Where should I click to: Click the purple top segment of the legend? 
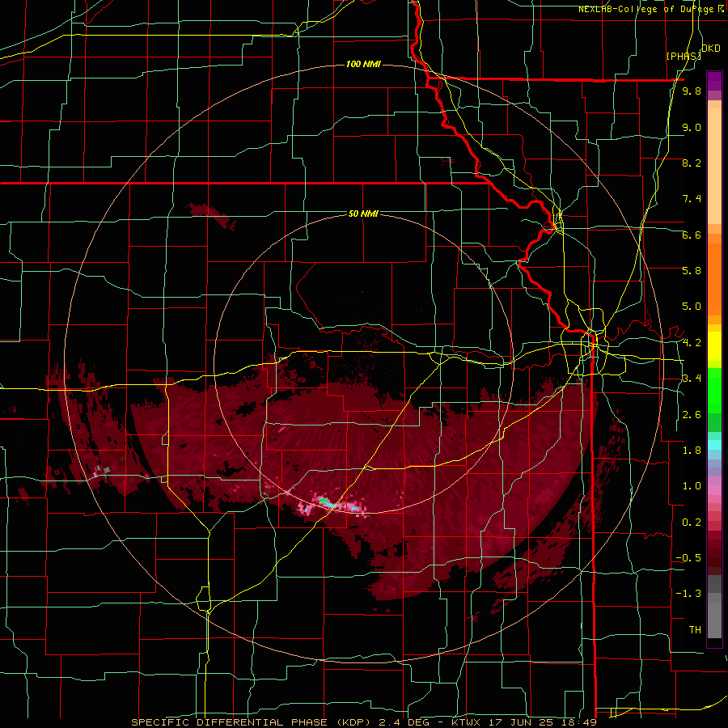coord(714,81)
